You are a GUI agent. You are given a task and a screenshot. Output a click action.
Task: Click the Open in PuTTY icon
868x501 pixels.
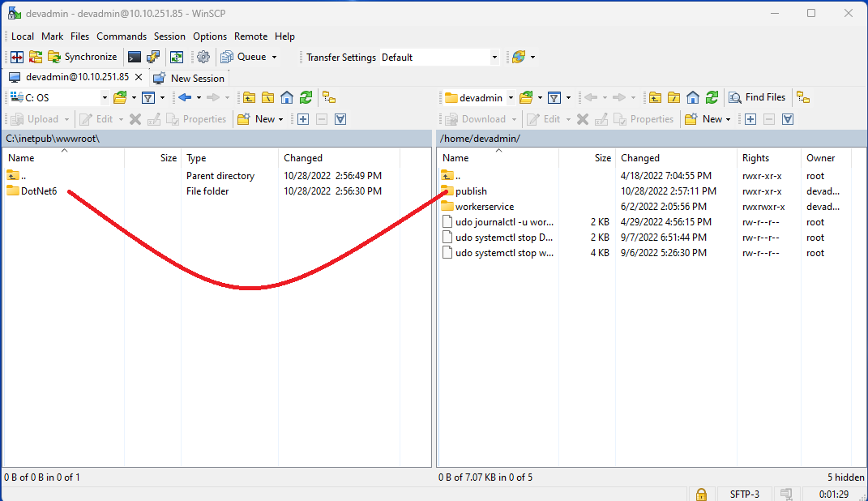tap(153, 57)
